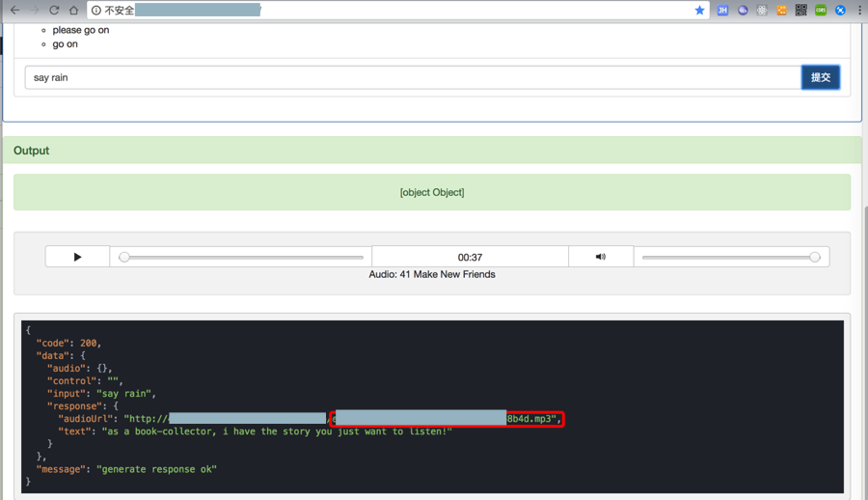Viewport: 868px width, 500px height.
Task: Click the 'please go on' suggestion
Action: [81, 30]
